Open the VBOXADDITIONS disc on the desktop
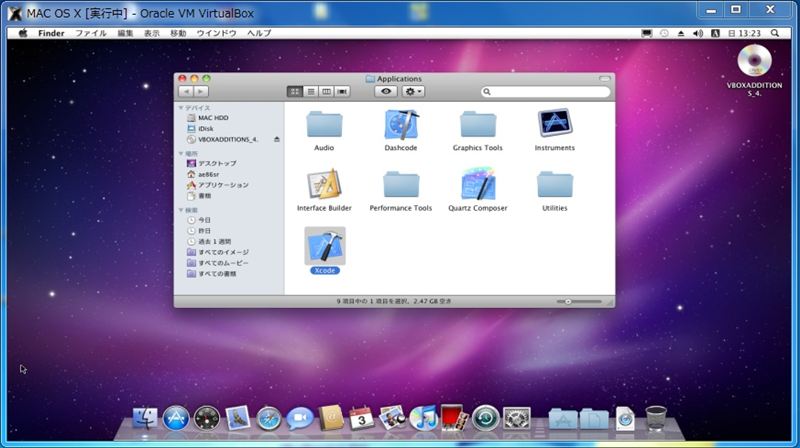This screenshot has width=800, height=448. pyautogui.click(x=755, y=61)
